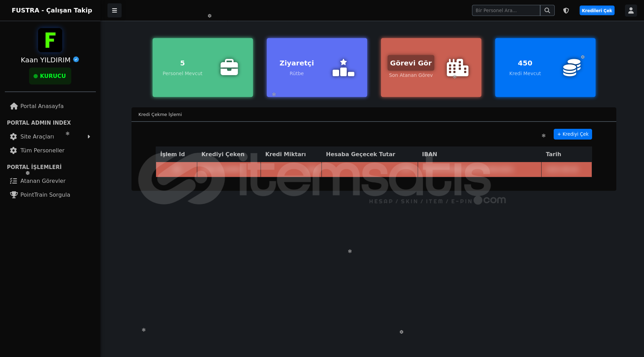Image resolution: width=644 pixels, height=357 pixels.
Task: Click the Görevi Gör button
Action: [411, 63]
